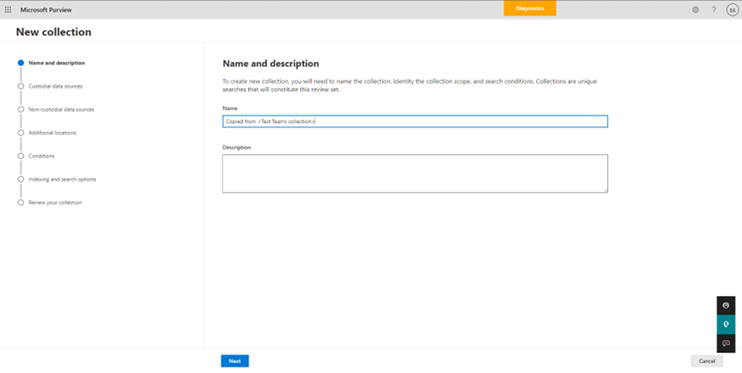Select the Custodial data sources step
Viewport: 742px width, 373px height.
coord(55,86)
